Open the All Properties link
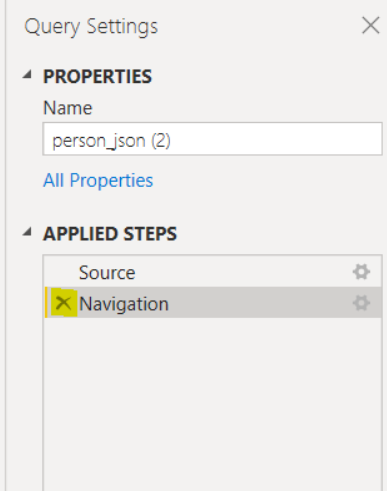The image size is (387, 491). coord(98,180)
